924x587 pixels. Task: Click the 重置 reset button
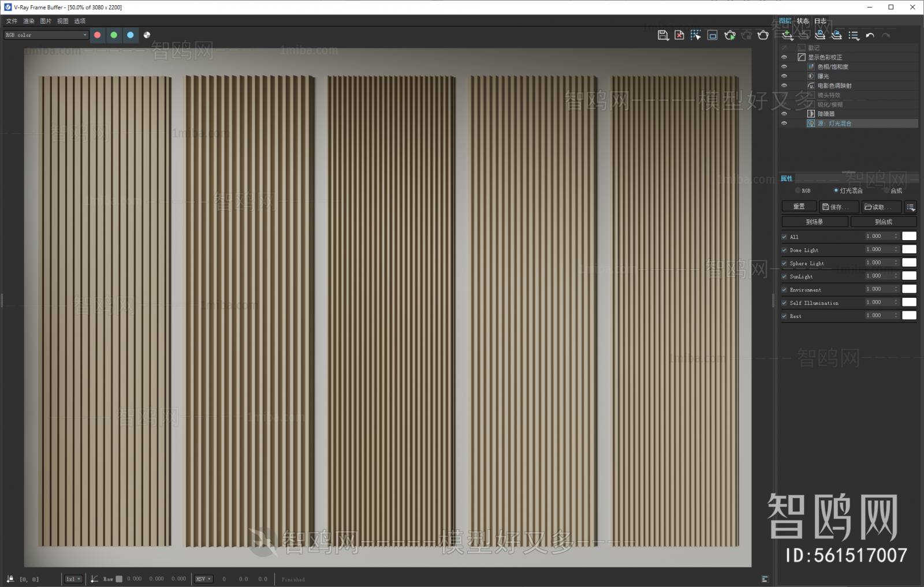[799, 207]
